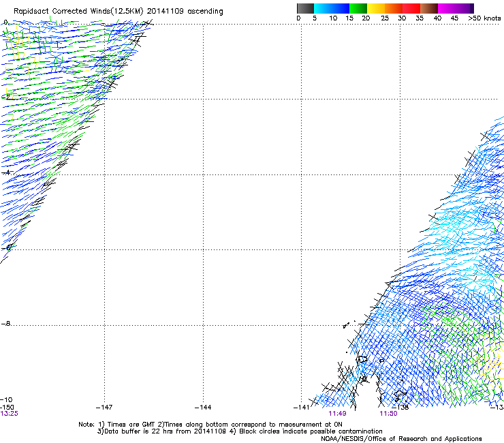Image resolution: width=504 pixels, height=443 pixels.
Task: Select the orange 25-30 knots legend swatch
Action: point(394,8)
